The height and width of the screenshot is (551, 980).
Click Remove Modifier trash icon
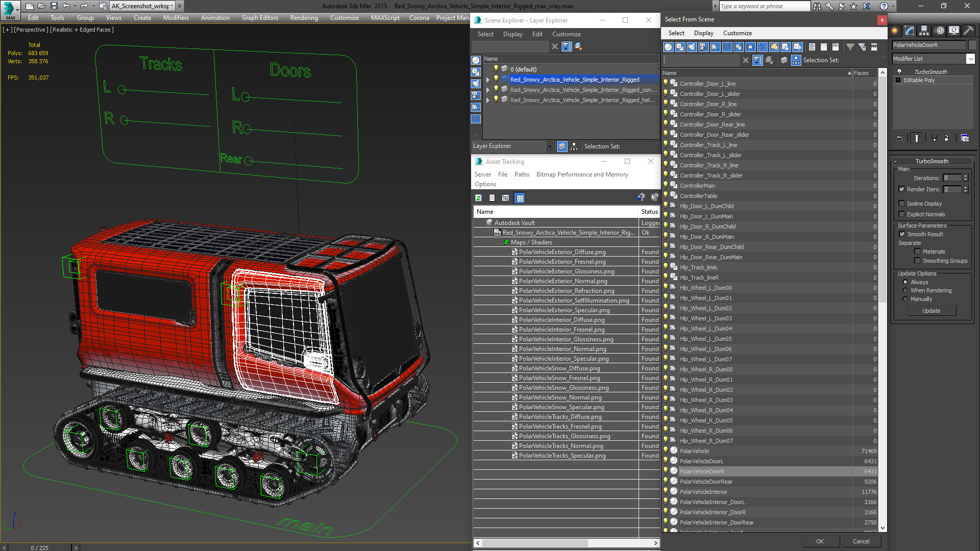947,138
